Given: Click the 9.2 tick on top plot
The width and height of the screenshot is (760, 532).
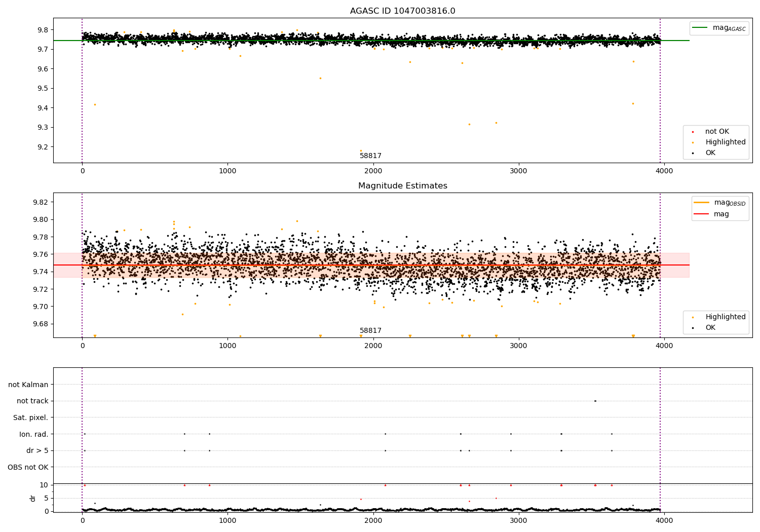Looking at the screenshot, I should (43, 147).
